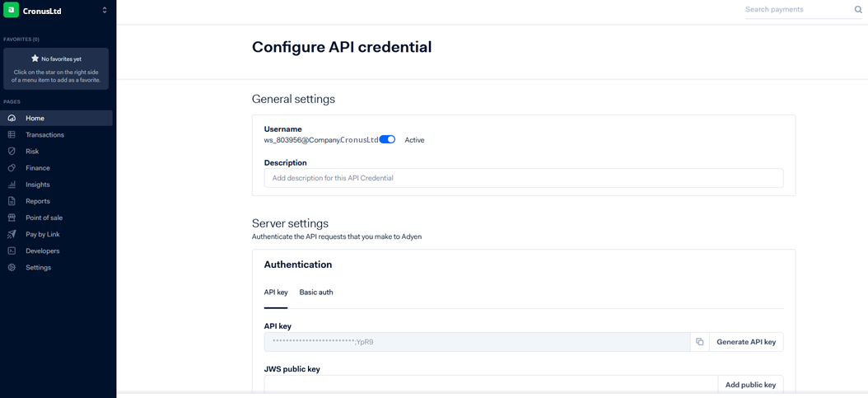Click the Risk shield icon
Screen dimensions: 868x398
coord(12,152)
